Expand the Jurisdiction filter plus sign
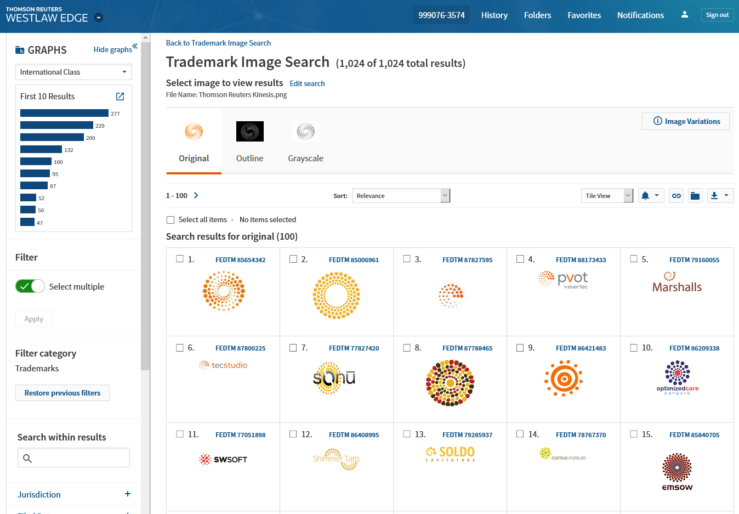 pos(127,494)
